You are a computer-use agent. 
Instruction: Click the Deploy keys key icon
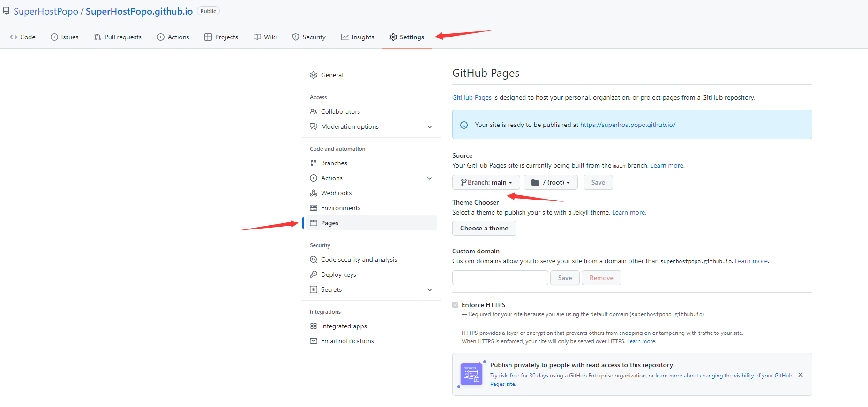tap(314, 274)
